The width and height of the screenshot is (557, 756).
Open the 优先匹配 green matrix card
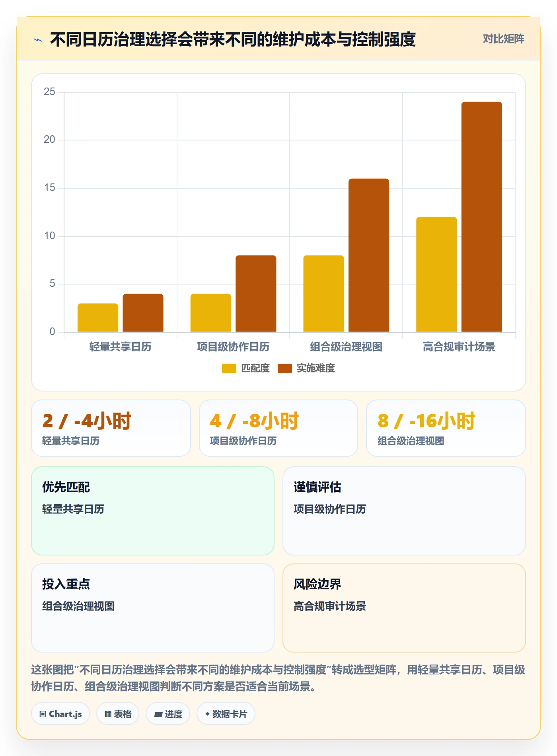coord(153,511)
